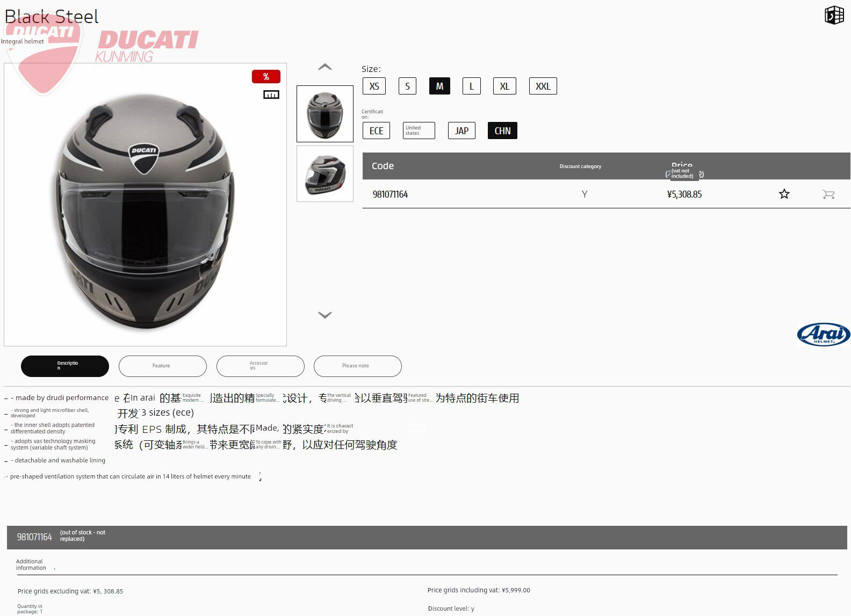851x616 pixels.
Task: Click the main Black Steel helmet image
Action: [x=145, y=205]
